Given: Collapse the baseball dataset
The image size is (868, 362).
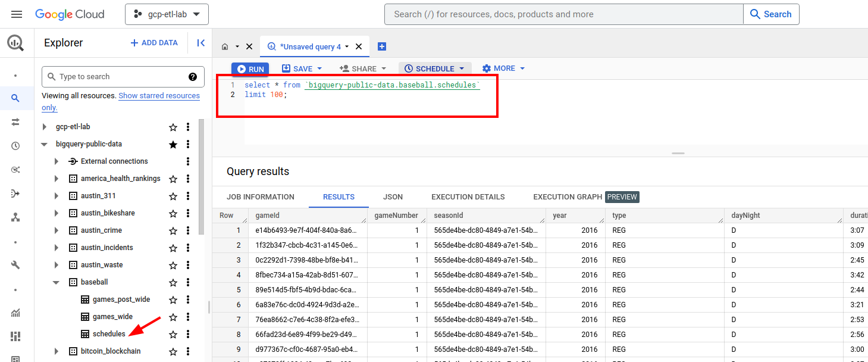Looking at the screenshot, I should [57, 282].
